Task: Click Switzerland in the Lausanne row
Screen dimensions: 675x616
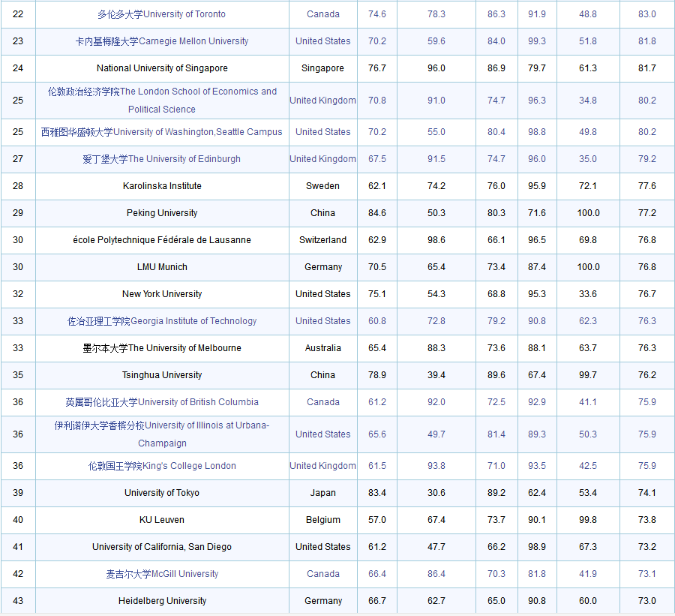Action: pos(322,240)
